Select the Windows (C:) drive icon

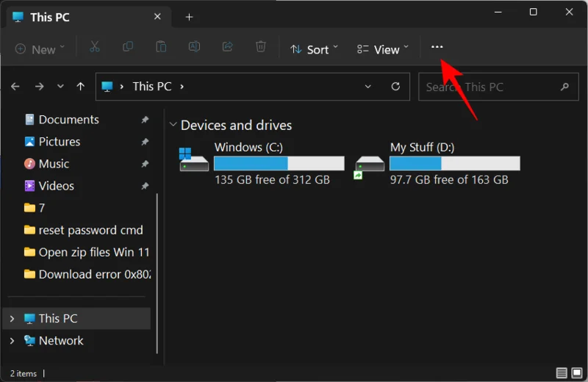point(194,159)
